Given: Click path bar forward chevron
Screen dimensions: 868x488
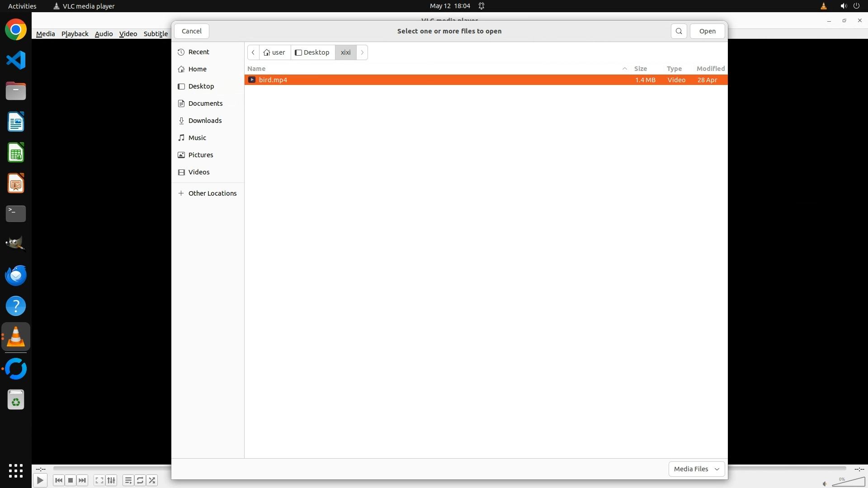Looking at the screenshot, I should point(362,52).
